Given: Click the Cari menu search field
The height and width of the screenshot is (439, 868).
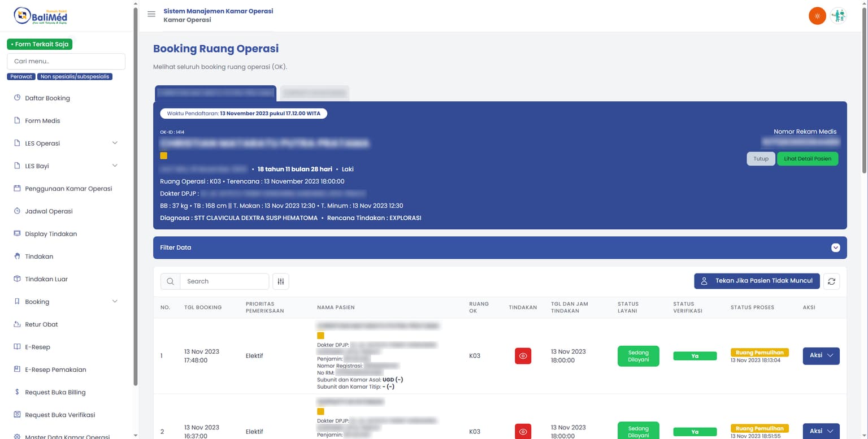Looking at the screenshot, I should click(x=66, y=62).
